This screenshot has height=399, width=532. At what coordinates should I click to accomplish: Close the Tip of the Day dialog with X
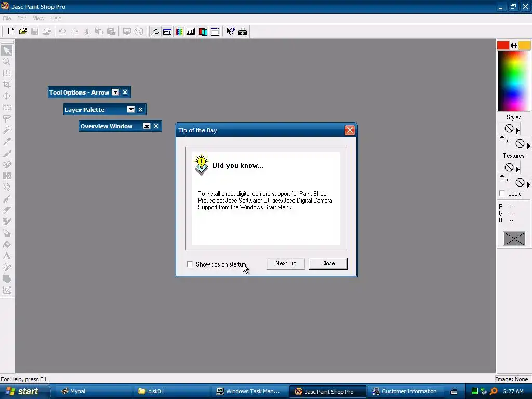(x=350, y=130)
